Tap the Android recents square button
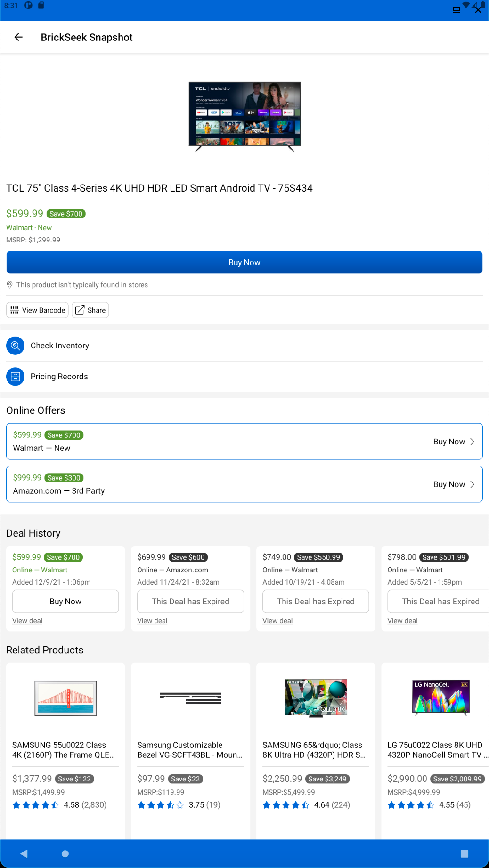 pyautogui.click(x=465, y=853)
